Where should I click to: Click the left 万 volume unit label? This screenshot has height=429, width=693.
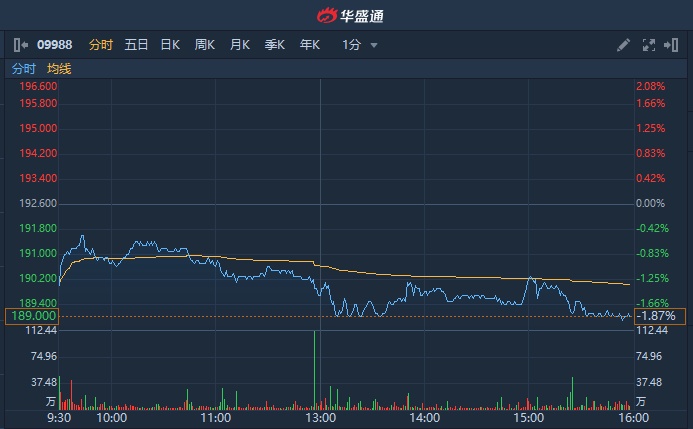click(51, 401)
